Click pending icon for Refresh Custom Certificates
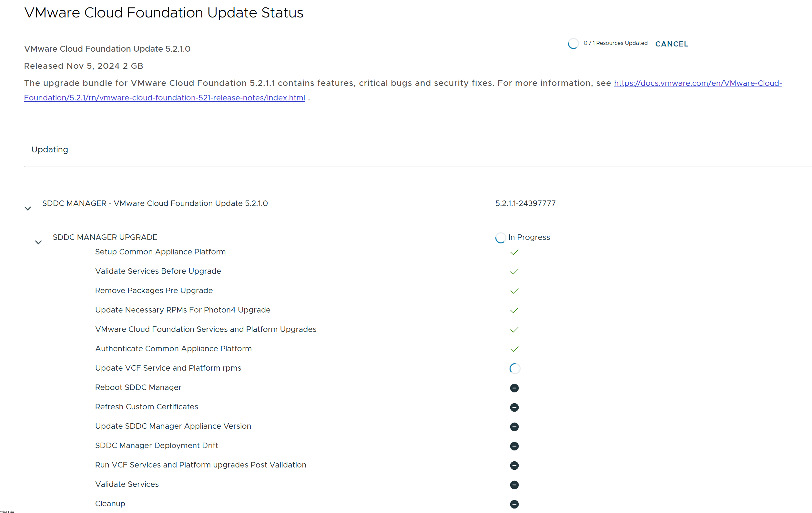Screen dimensions: 812x513 pos(514,407)
